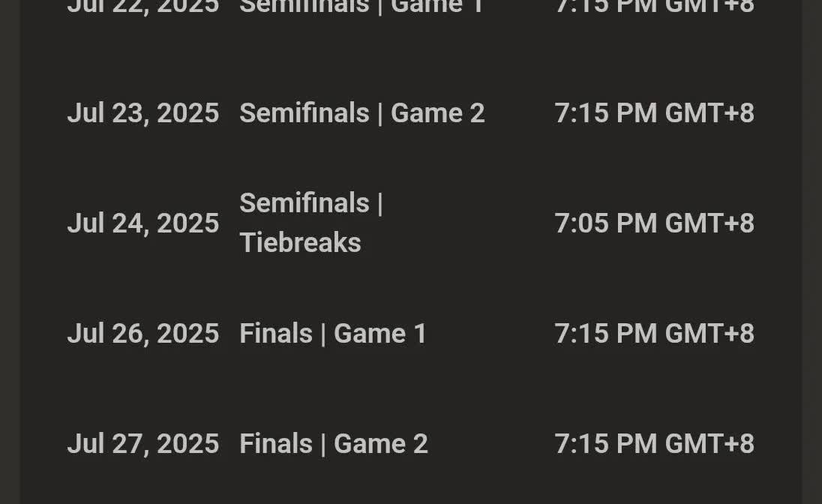This screenshot has width=822, height=504.
Task: Click the partially visible Jul 22, 2025 date
Action: pyautogui.click(x=142, y=6)
